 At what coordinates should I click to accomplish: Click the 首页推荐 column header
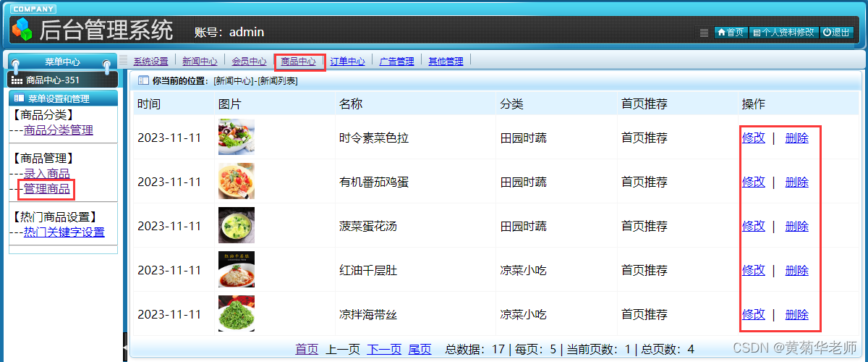point(644,104)
